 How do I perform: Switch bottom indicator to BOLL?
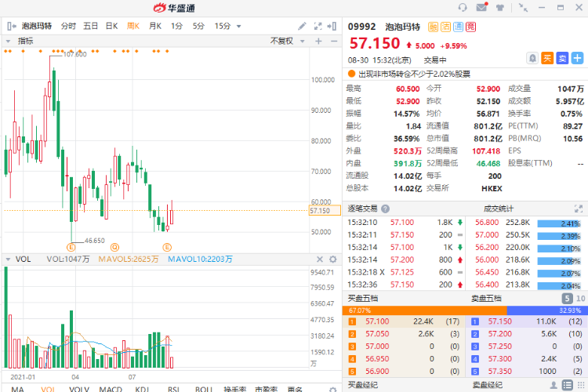click(204, 389)
